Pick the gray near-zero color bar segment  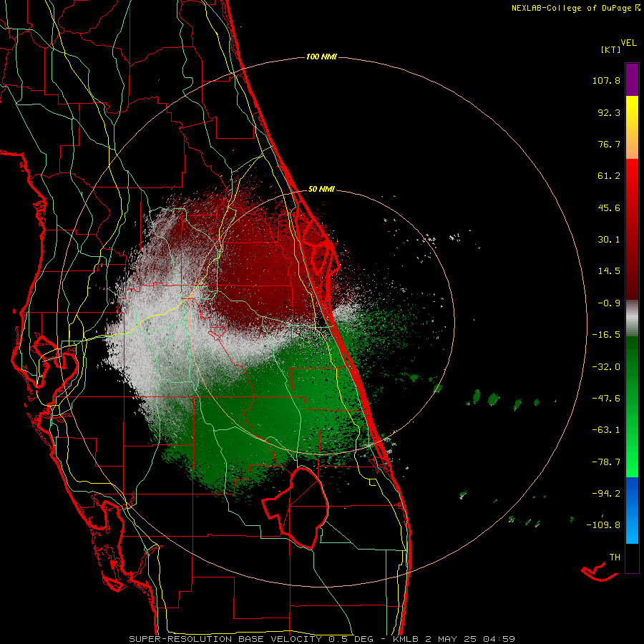click(x=632, y=318)
